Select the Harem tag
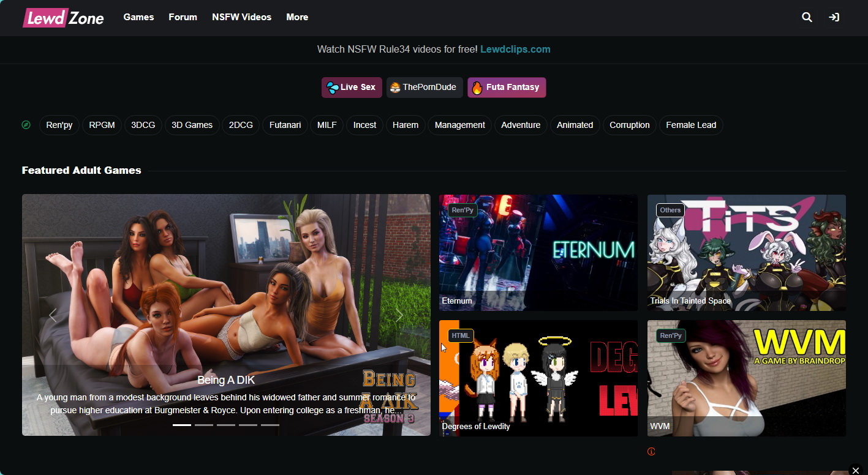 coord(406,125)
